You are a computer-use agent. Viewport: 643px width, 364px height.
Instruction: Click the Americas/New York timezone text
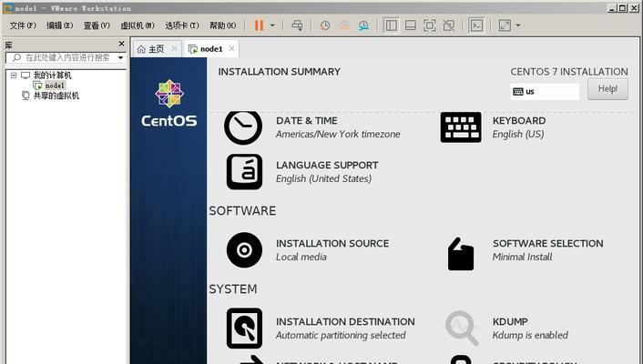click(338, 134)
